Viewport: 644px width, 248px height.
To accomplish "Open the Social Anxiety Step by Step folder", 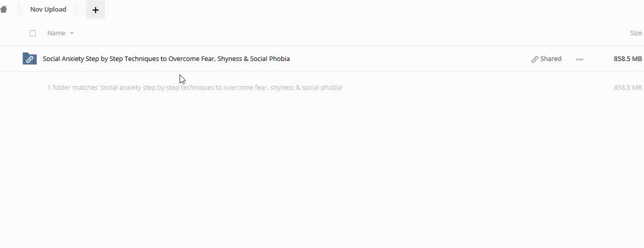I will point(166,59).
